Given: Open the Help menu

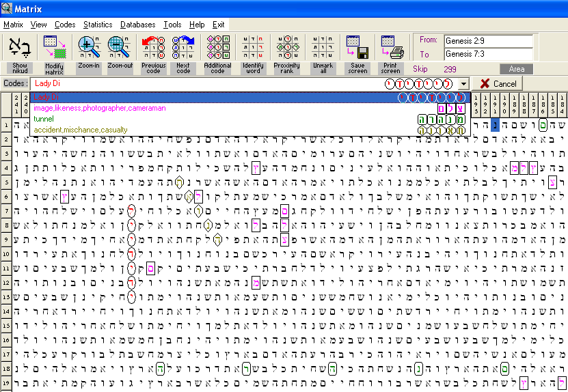Looking at the screenshot, I should (197, 25).
